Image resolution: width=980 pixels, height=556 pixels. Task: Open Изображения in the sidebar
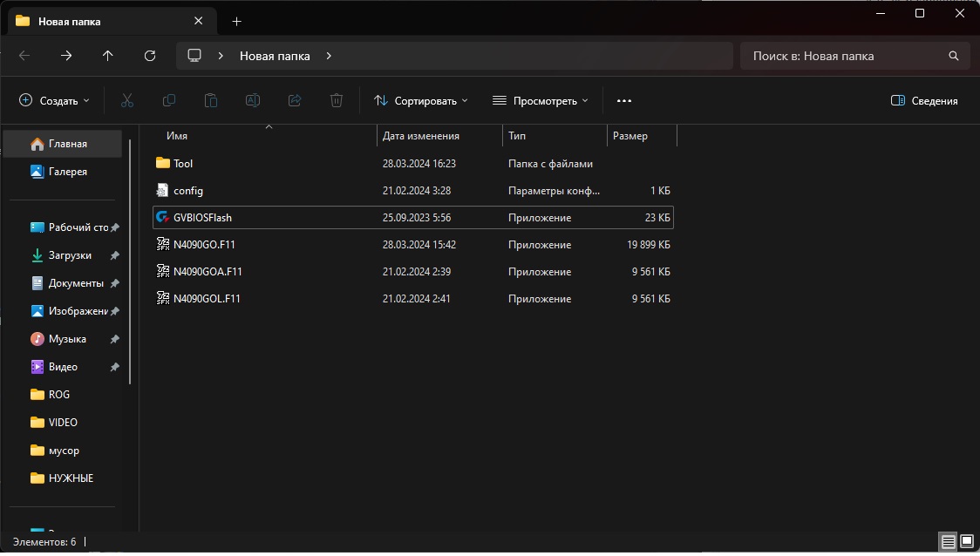(69, 311)
